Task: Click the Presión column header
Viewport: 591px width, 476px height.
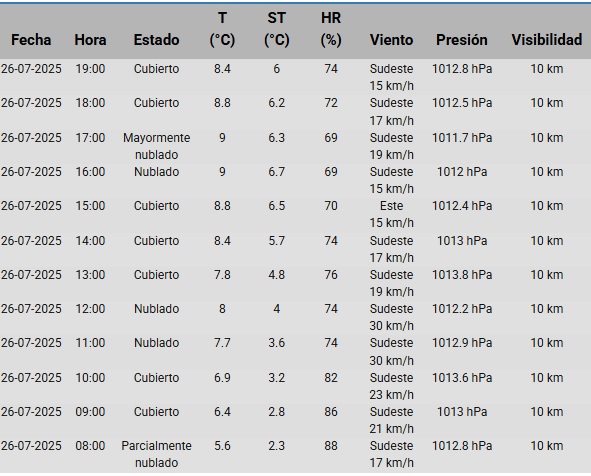Action: pos(462,40)
